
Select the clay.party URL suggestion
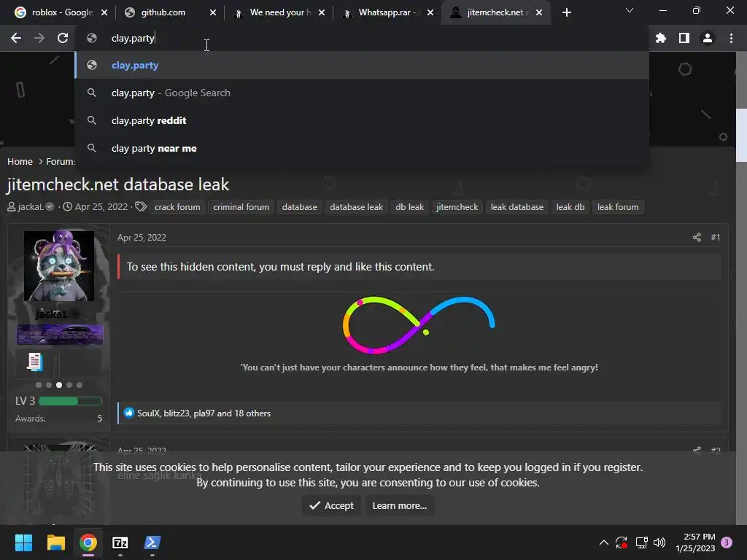pyautogui.click(x=362, y=65)
